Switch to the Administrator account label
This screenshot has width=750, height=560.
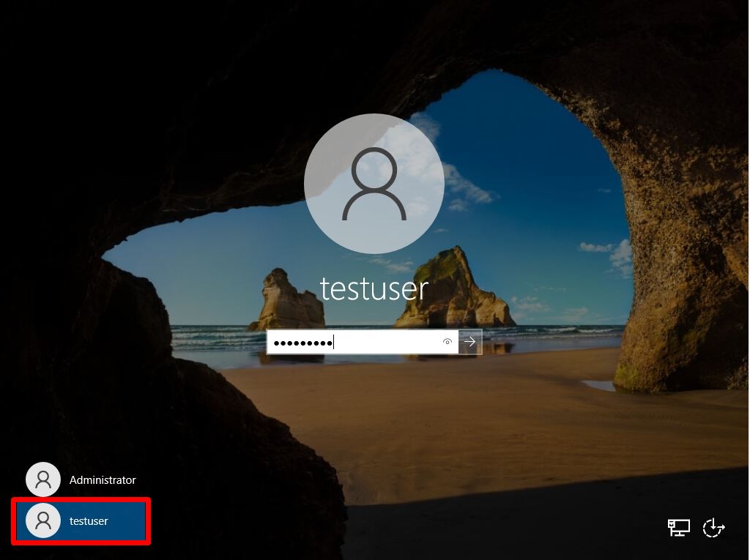point(103,479)
